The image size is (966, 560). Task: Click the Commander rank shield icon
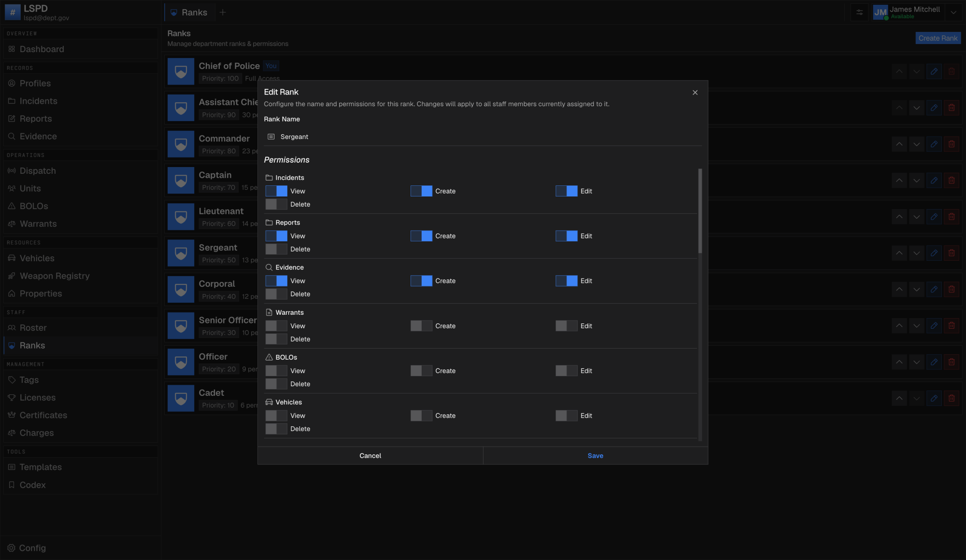(181, 144)
